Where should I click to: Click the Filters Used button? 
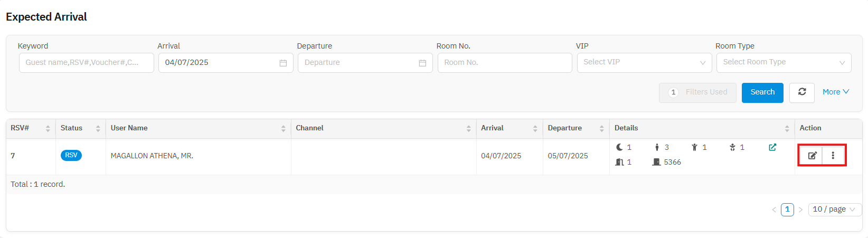pyautogui.click(x=697, y=92)
